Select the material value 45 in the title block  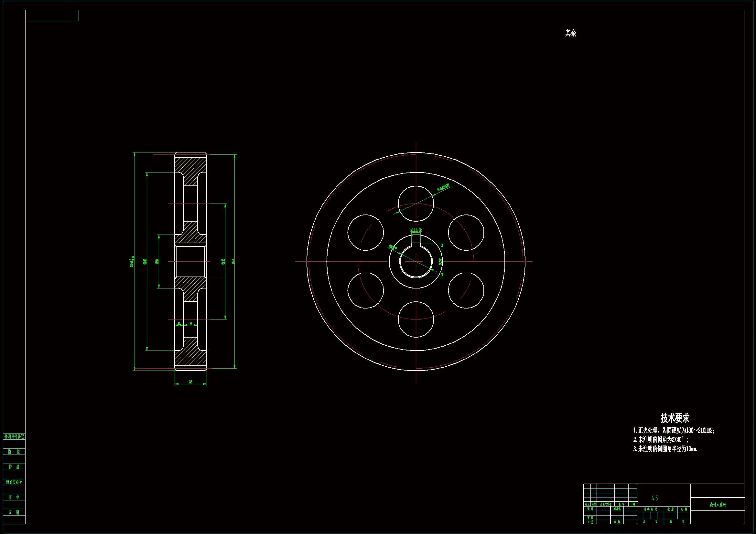[x=654, y=498]
